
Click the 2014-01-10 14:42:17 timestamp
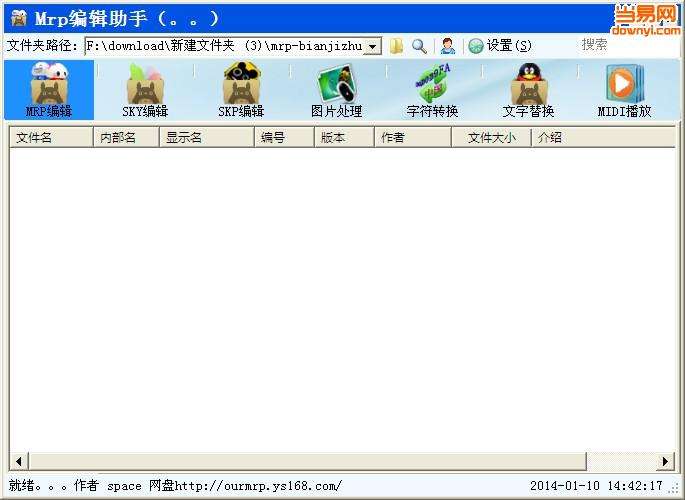coord(596,486)
